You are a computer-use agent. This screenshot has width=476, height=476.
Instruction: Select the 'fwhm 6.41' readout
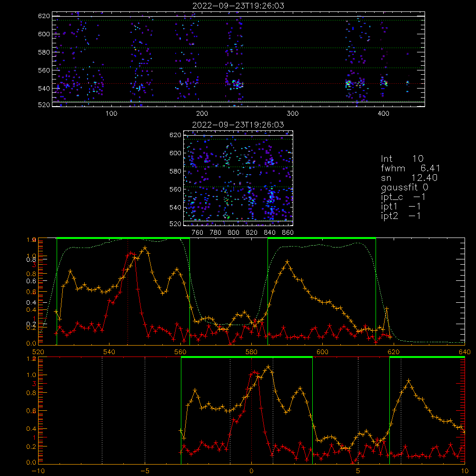tap(410, 168)
